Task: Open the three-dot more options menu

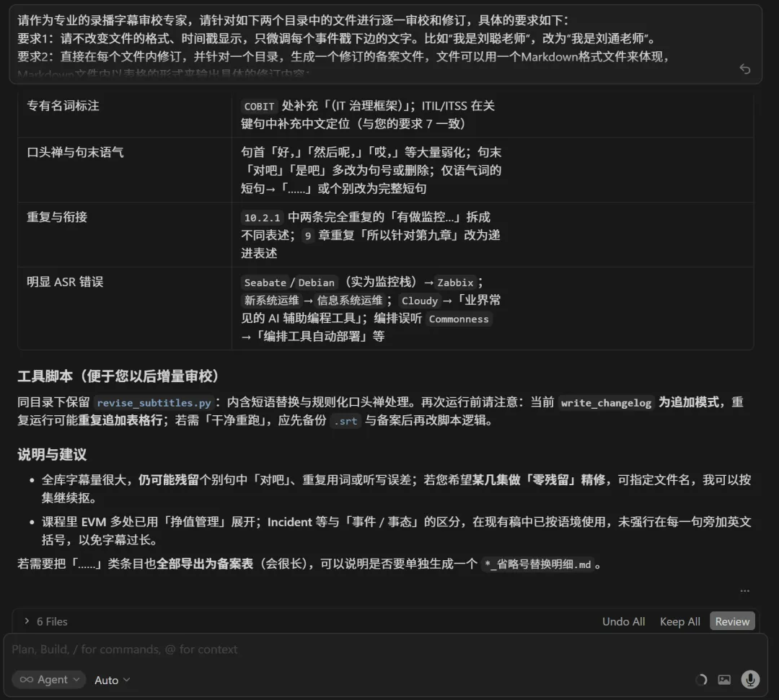Action: point(744,590)
